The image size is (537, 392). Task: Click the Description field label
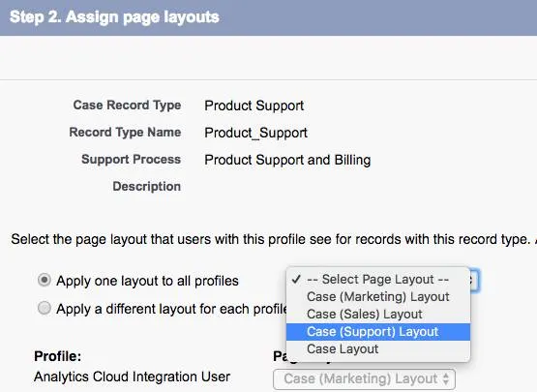[146, 187]
